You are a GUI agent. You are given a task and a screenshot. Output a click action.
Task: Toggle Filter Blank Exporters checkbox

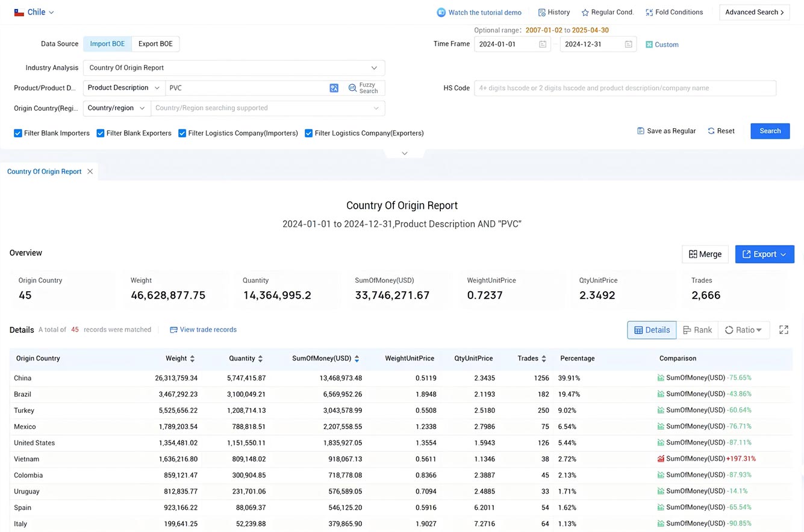coord(101,134)
